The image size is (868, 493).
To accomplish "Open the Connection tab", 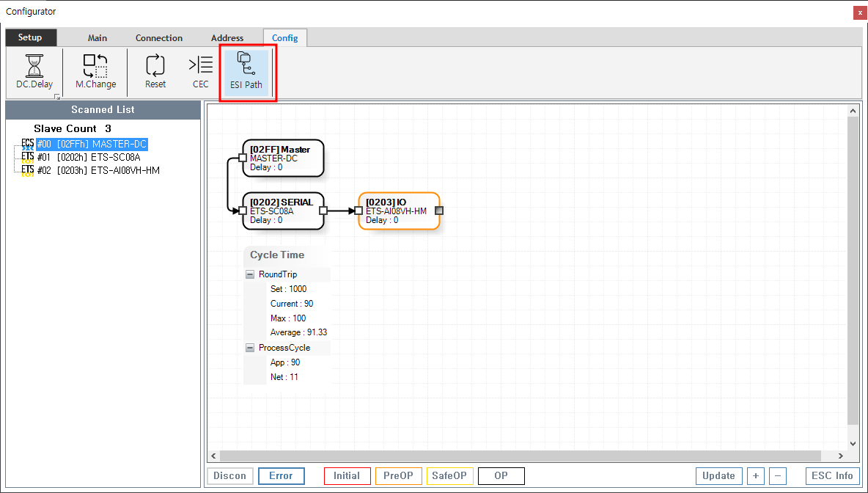I will pos(159,38).
